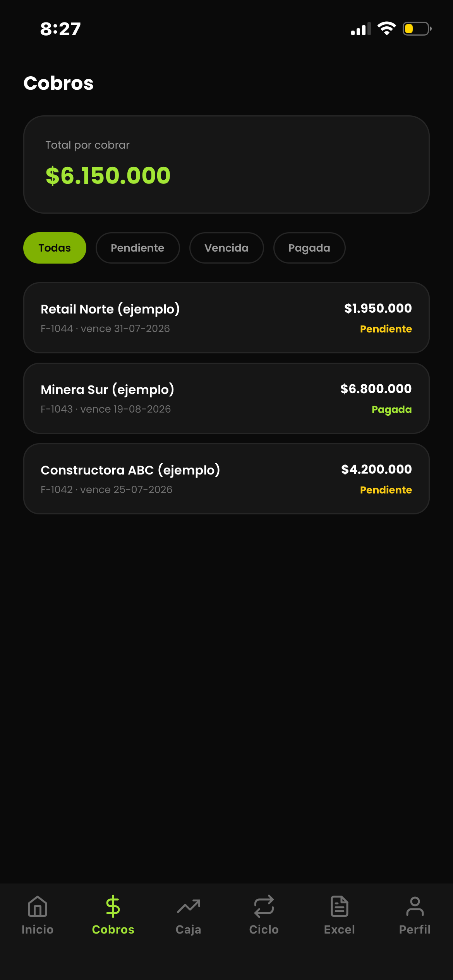Open the Constructora ABC invoice card
Viewport: 453px width, 980px height.
226,479
